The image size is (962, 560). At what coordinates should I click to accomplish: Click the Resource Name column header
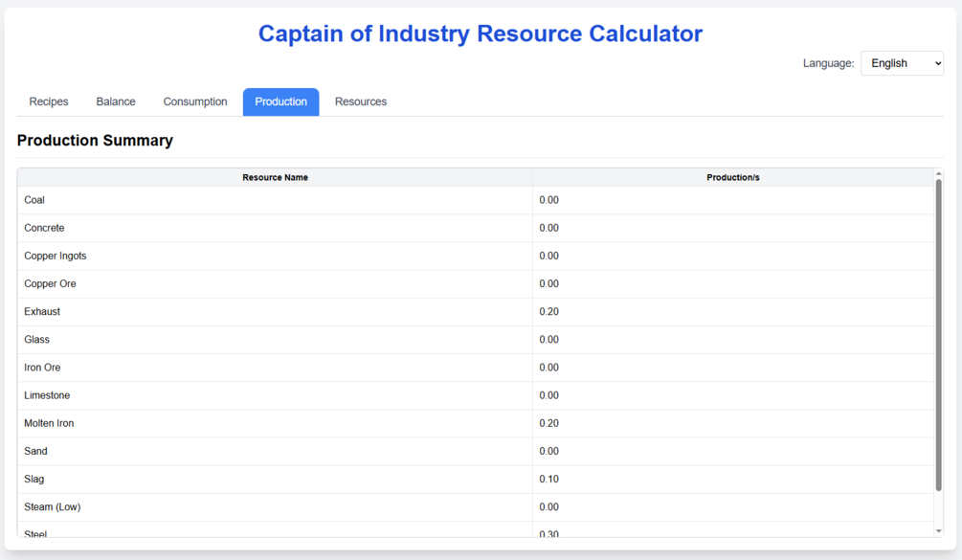pyautogui.click(x=275, y=177)
